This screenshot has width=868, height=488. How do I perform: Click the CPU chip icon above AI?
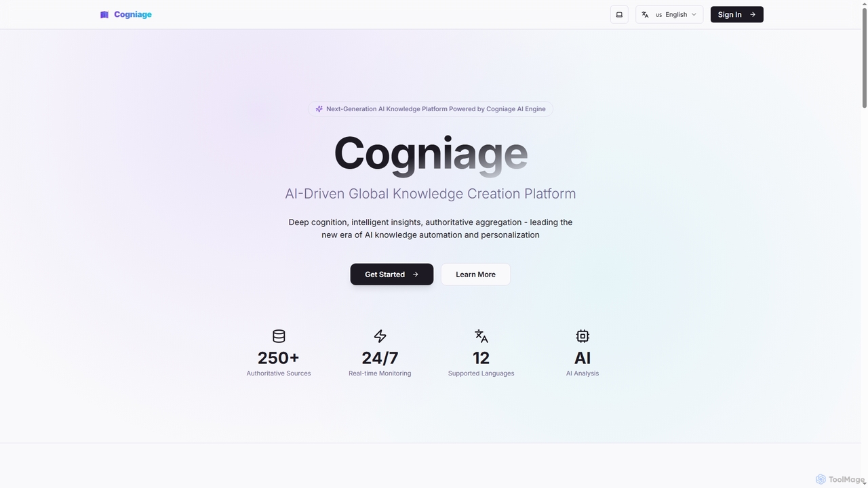pos(583,336)
